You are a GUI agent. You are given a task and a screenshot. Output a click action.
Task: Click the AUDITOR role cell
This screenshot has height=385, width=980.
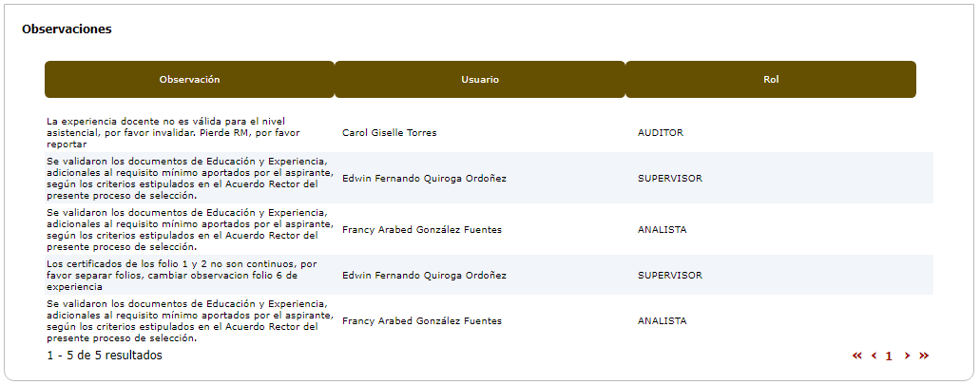(661, 133)
